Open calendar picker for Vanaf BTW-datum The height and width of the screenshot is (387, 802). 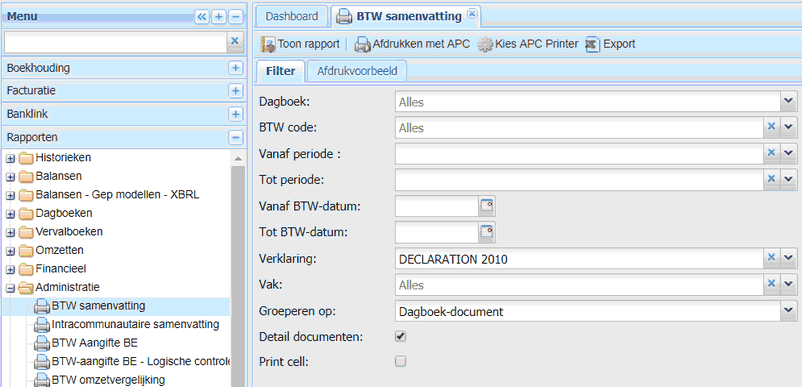(x=487, y=206)
